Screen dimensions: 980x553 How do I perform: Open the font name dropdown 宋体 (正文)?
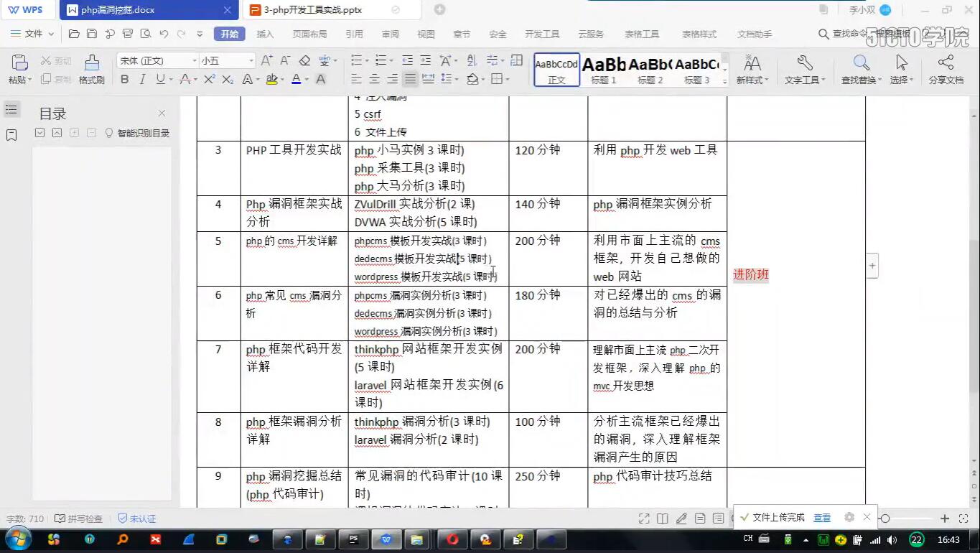[x=194, y=61]
